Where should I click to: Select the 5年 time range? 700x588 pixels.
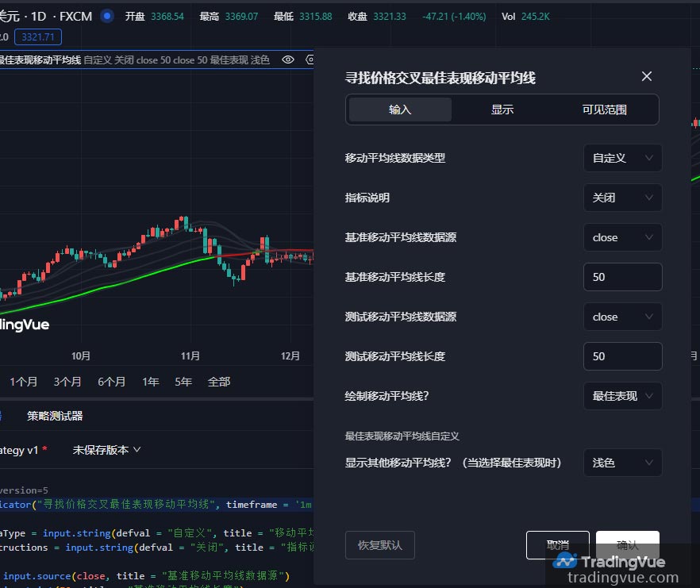[183, 382]
